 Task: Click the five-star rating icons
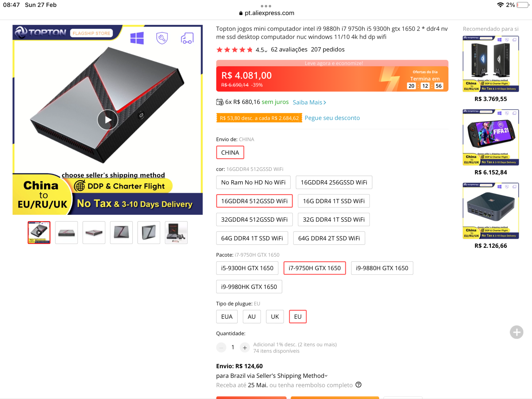click(234, 50)
